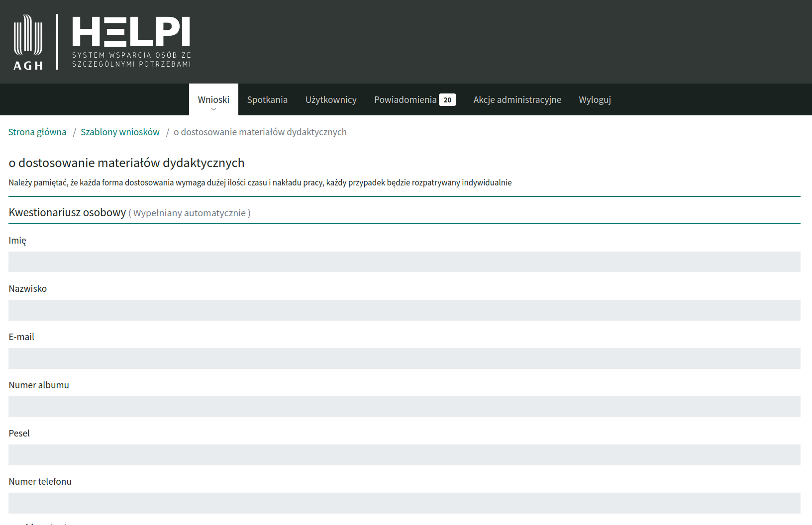812x525 pixels.
Task: Expand the chevron under Wnioski
Action: click(x=213, y=109)
